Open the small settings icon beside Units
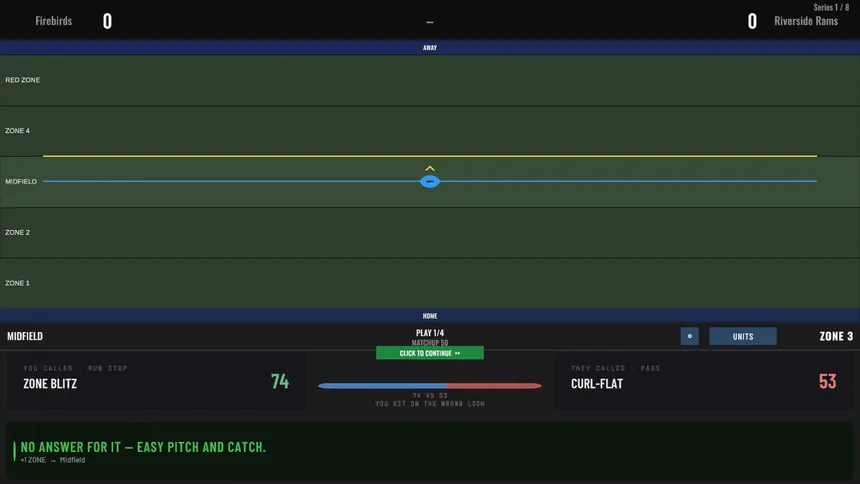Screen dimensions: 860x484 pos(689,336)
